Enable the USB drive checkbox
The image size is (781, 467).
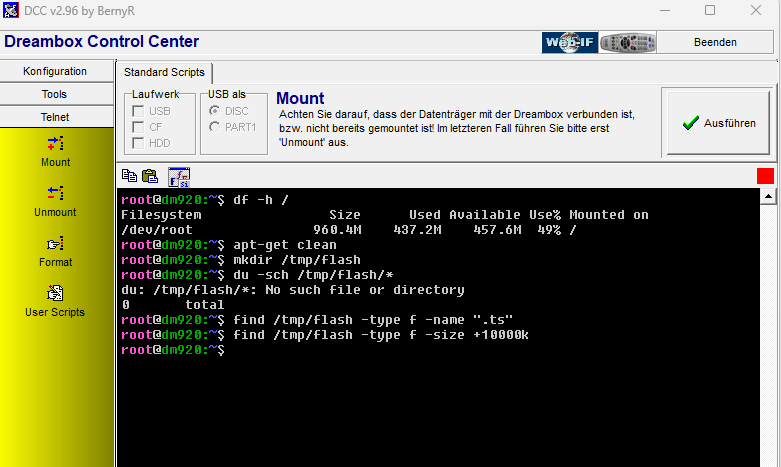point(138,111)
